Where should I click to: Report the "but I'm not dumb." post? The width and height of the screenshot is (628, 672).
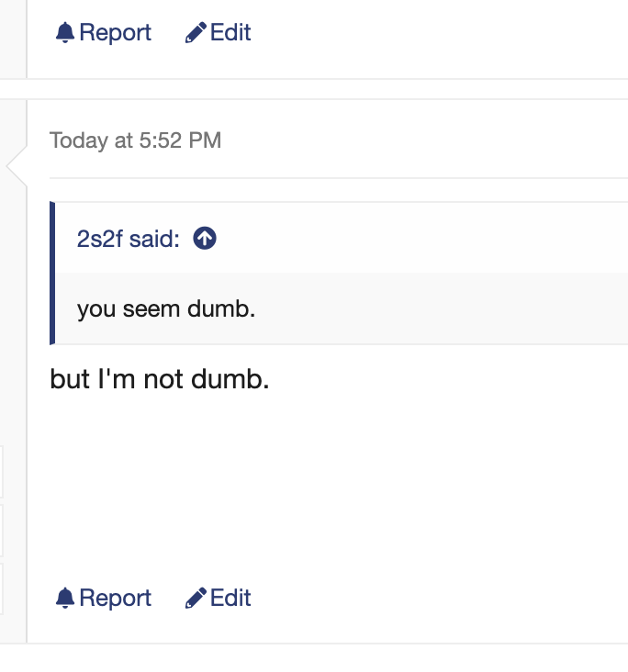coord(104,598)
